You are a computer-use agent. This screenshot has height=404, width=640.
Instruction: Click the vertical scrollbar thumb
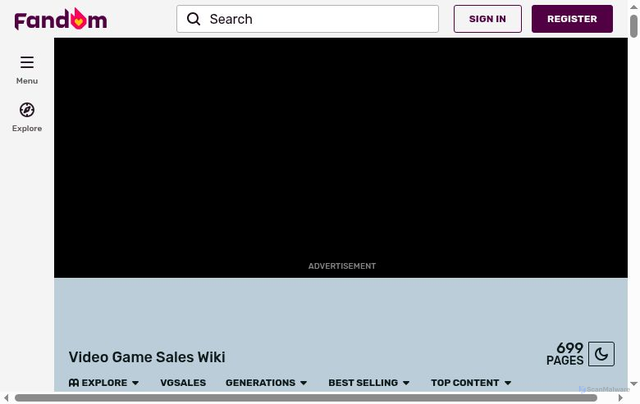pyautogui.click(x=633, y=26)
